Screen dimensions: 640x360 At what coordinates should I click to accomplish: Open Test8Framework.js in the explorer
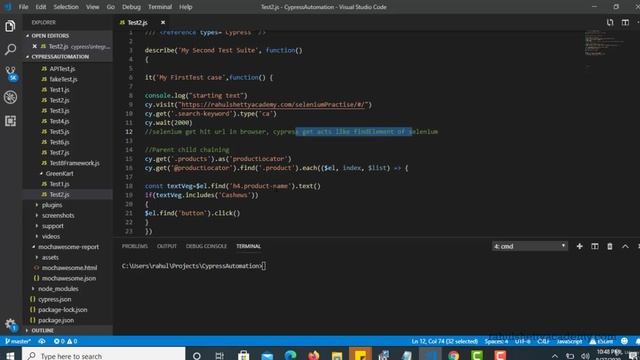(74, 163)
